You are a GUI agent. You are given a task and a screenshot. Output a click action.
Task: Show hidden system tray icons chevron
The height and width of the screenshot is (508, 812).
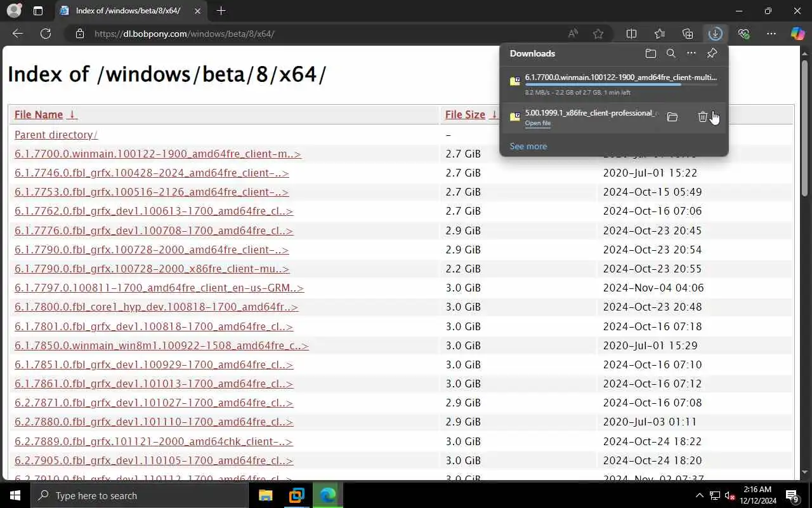700,495
